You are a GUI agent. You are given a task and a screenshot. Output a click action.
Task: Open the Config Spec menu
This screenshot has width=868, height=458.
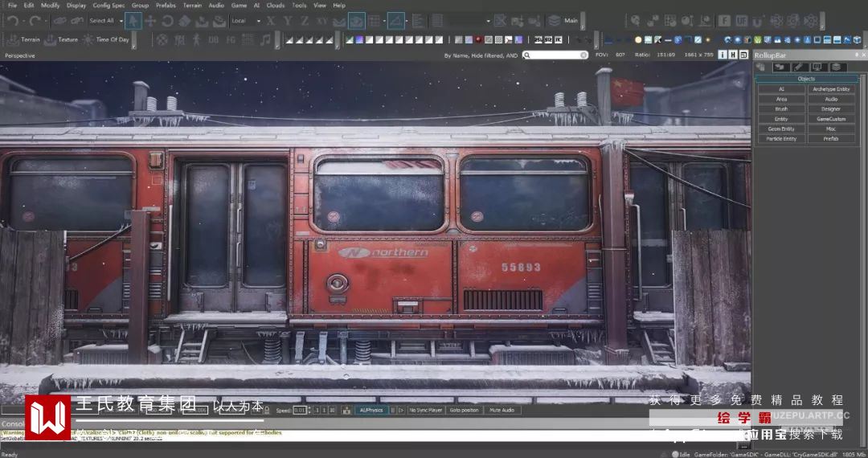coord(108,5)
